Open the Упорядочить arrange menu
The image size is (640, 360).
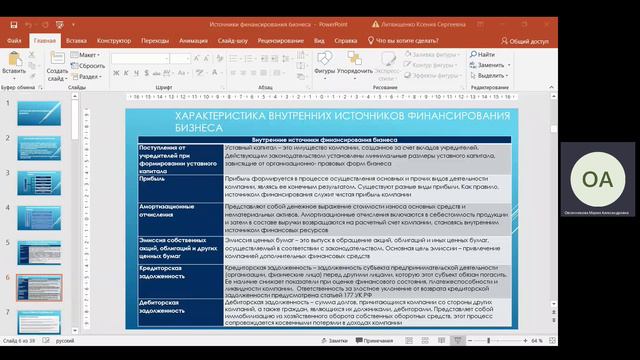355,65
